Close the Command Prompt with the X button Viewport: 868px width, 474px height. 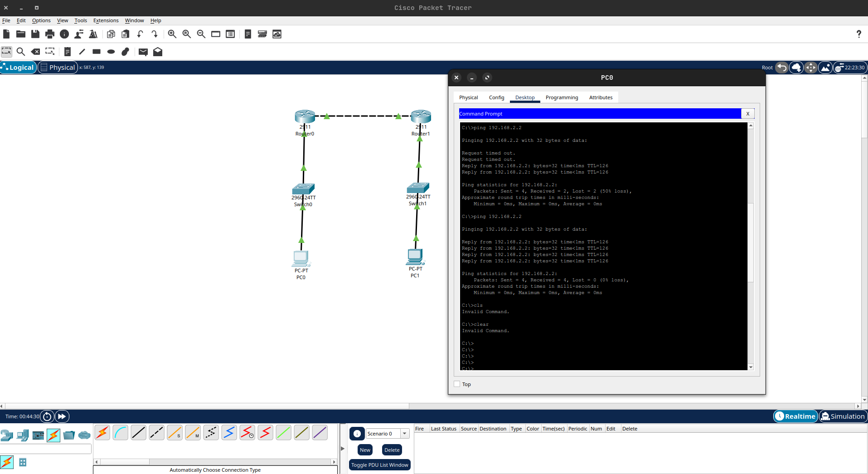748,114
